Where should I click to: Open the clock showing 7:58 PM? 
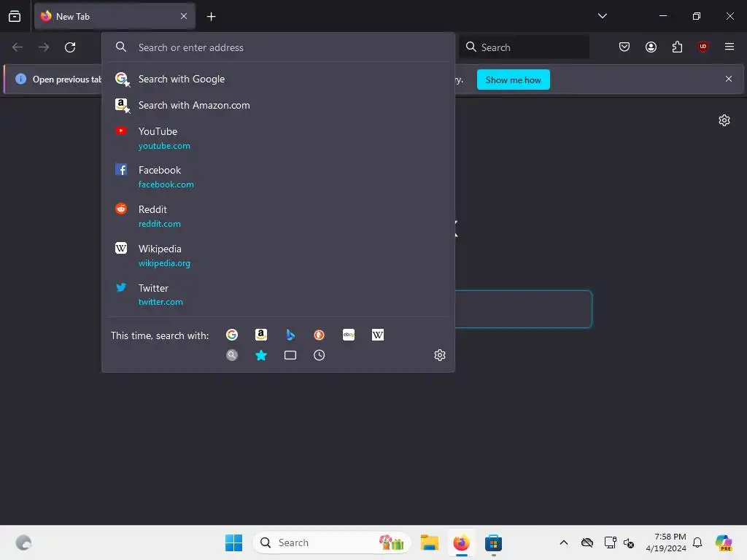[x=666, y=542]
